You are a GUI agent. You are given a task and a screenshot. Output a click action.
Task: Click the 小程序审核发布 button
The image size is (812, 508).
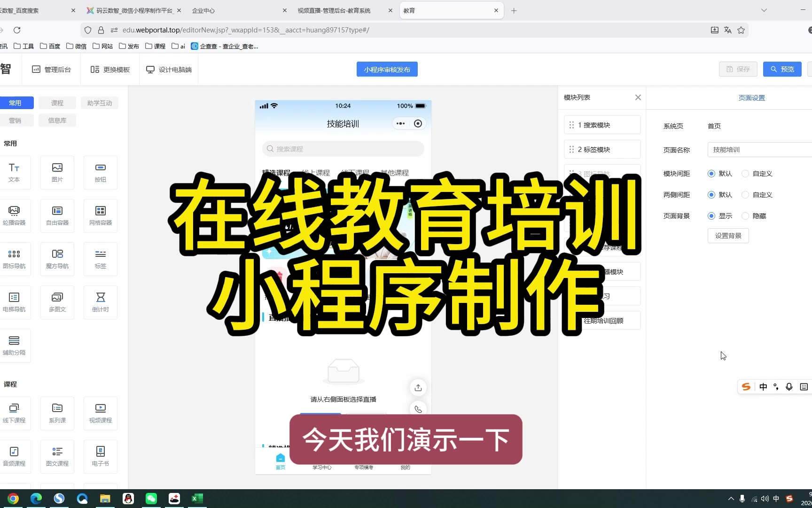tap(387, 69)
